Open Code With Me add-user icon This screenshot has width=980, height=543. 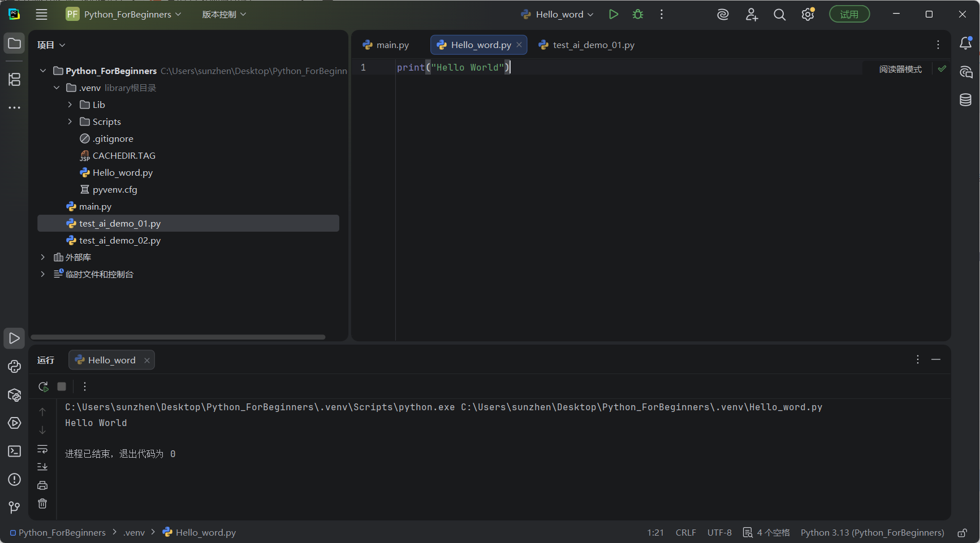pos(752,15)
